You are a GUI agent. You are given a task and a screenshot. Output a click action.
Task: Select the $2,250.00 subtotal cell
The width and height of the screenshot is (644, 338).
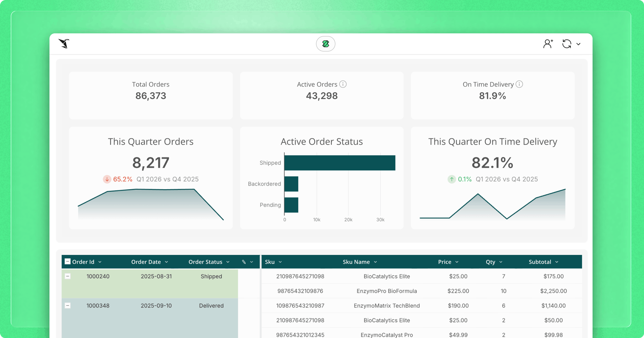pyautogui.click(x=553, y=291)
